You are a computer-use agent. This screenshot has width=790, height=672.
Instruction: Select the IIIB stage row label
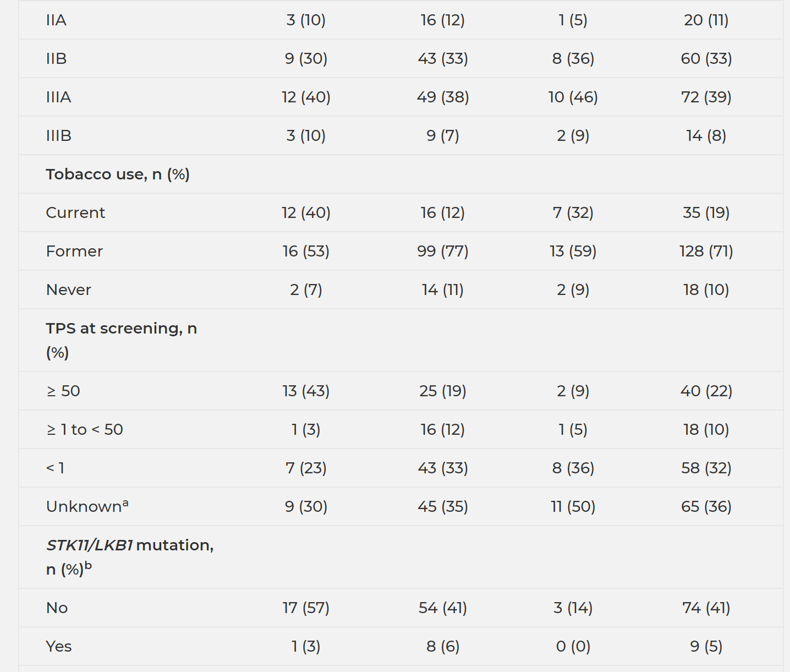[58, 136]
